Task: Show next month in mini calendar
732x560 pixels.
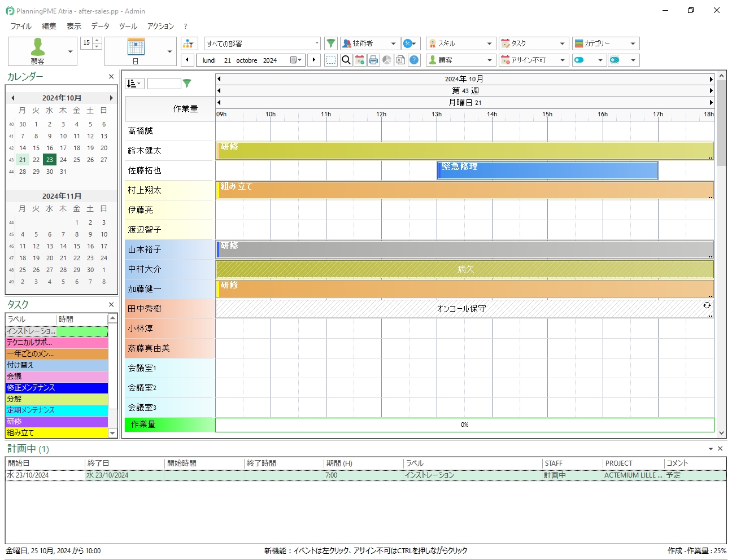Action: (x=111, y=98)
